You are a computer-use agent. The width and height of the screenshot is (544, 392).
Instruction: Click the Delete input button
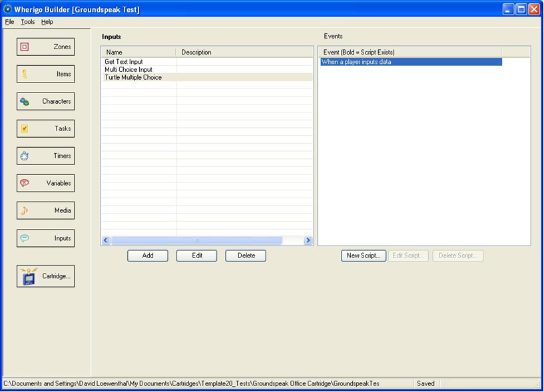click(246, 256)
